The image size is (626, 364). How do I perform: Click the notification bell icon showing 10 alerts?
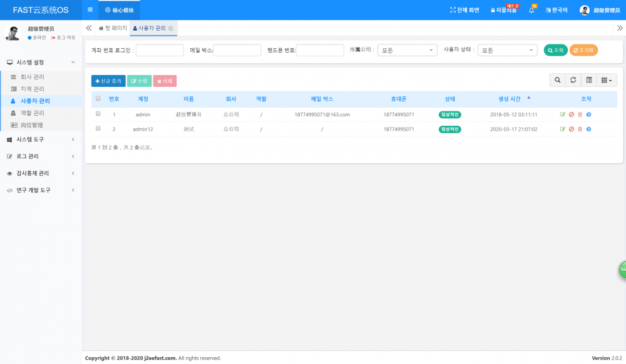click(x=531, y=9)
